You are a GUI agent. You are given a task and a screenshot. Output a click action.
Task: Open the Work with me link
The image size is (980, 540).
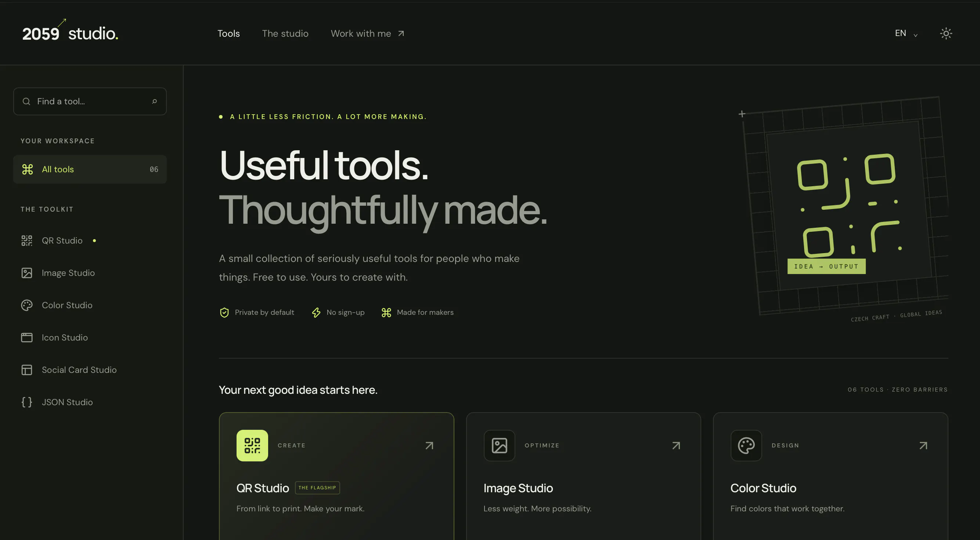(367, 33)
